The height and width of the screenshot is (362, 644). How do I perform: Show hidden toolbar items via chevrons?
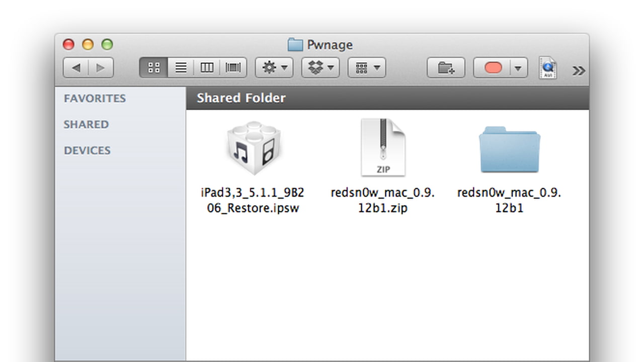(x=579, y=71)
